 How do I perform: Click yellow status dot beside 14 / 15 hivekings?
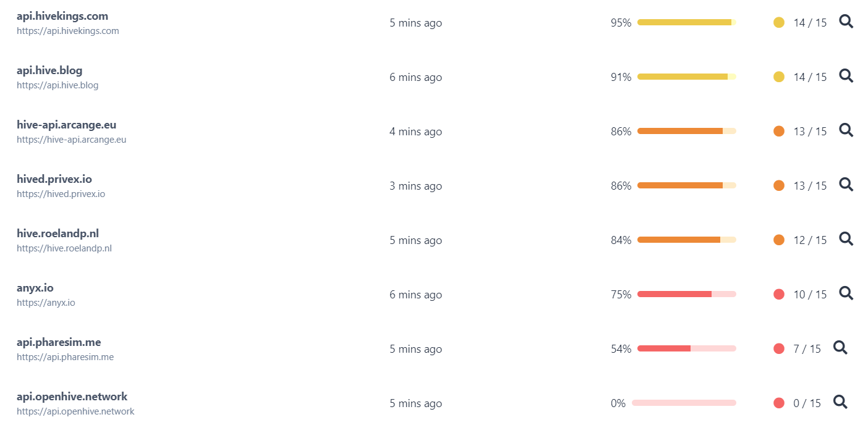point(779,22)
